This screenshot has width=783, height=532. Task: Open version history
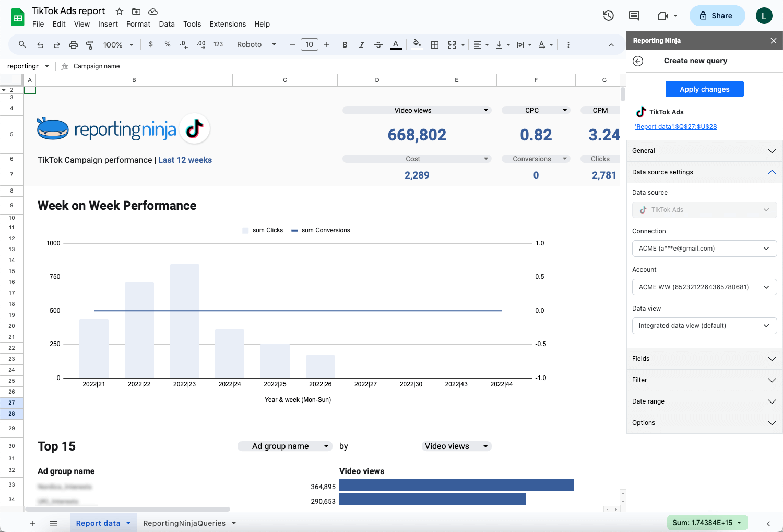[x=609, y=16]
